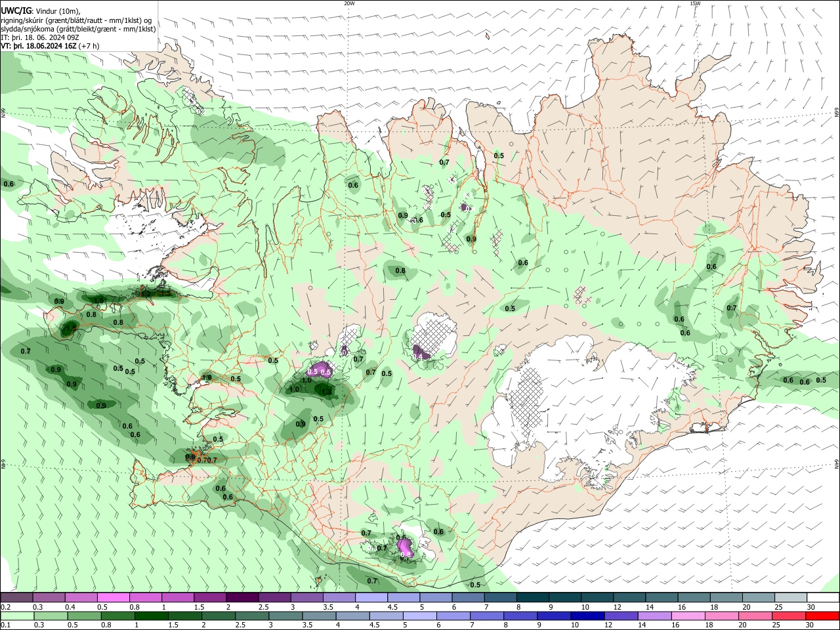
Task: Select the dusky purple 0.2 snow legend swatch
Action: point(16,597)
